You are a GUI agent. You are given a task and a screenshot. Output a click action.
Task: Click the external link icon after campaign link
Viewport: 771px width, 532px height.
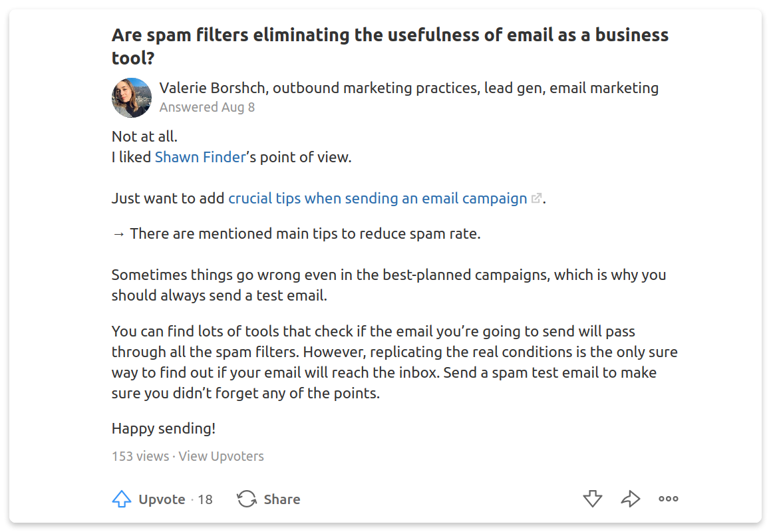[536, 198]
